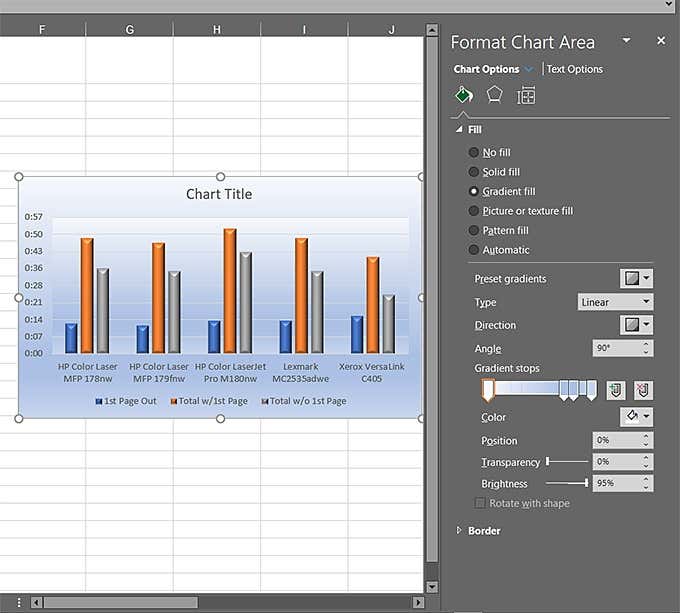Expand the Preset gradients dropdown
This screenshot has width=680, height=613.
point(636,279)
